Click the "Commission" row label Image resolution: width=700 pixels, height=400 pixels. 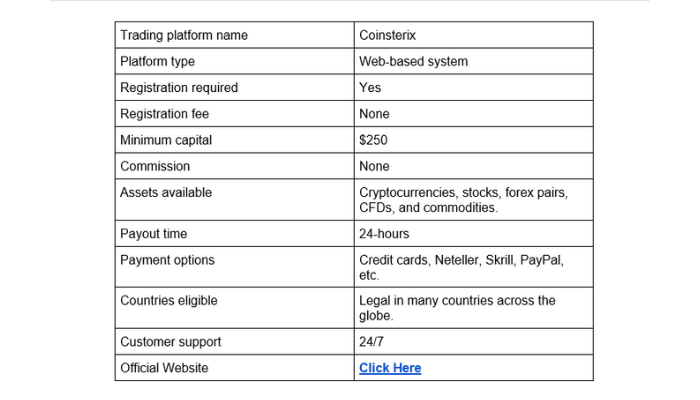155,166
